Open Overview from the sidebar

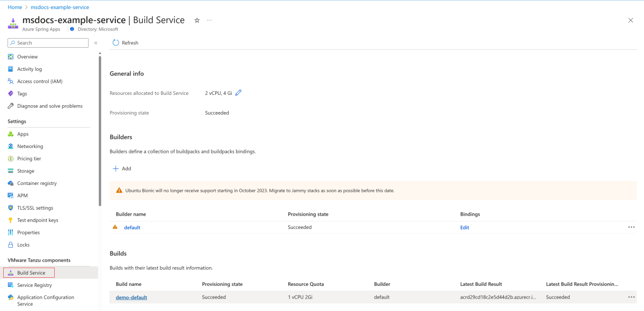(x=27, y=57)
